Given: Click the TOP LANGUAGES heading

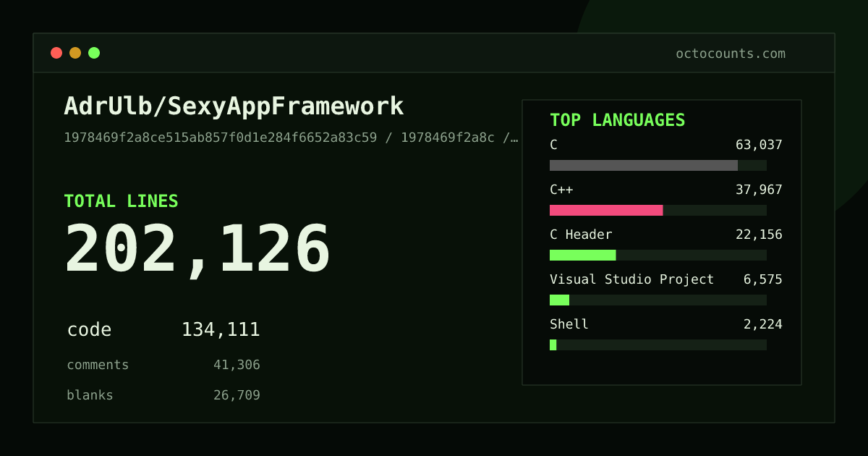Looking at the screenshot, I should click(618, 120).
